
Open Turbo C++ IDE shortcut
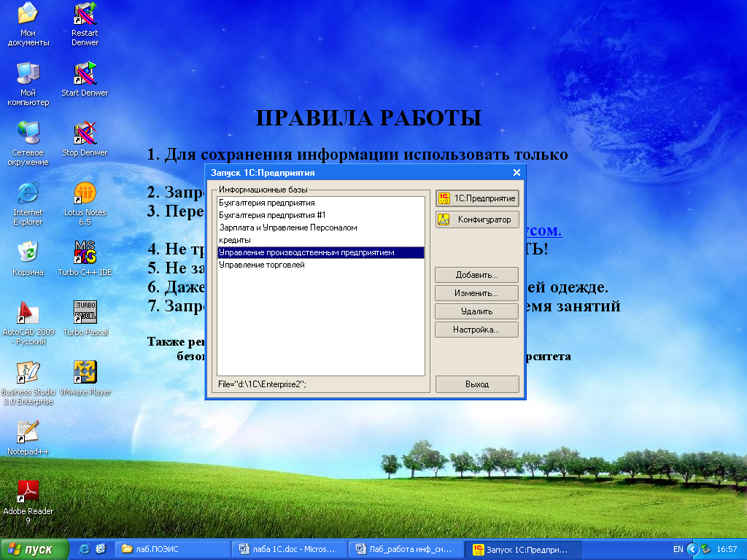(85, 254)
